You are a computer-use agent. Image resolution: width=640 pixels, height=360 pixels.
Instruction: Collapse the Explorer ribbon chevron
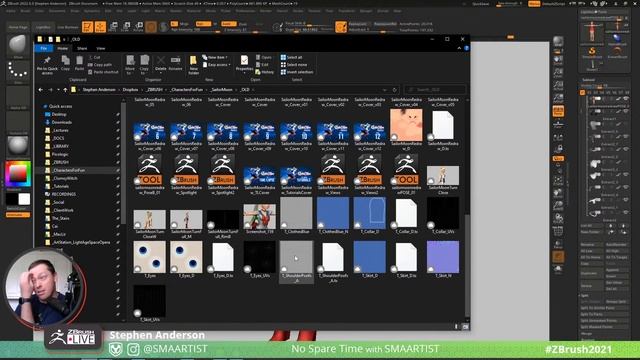coord(459,48)
